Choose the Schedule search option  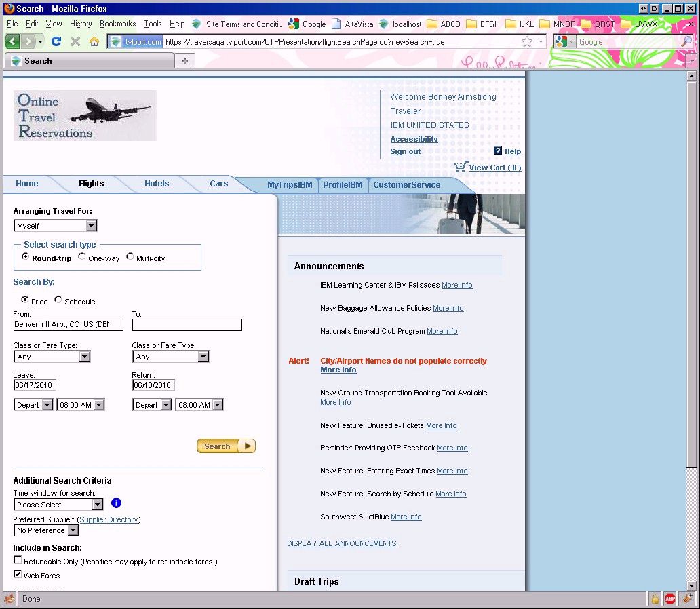click(x=58, y=300)
